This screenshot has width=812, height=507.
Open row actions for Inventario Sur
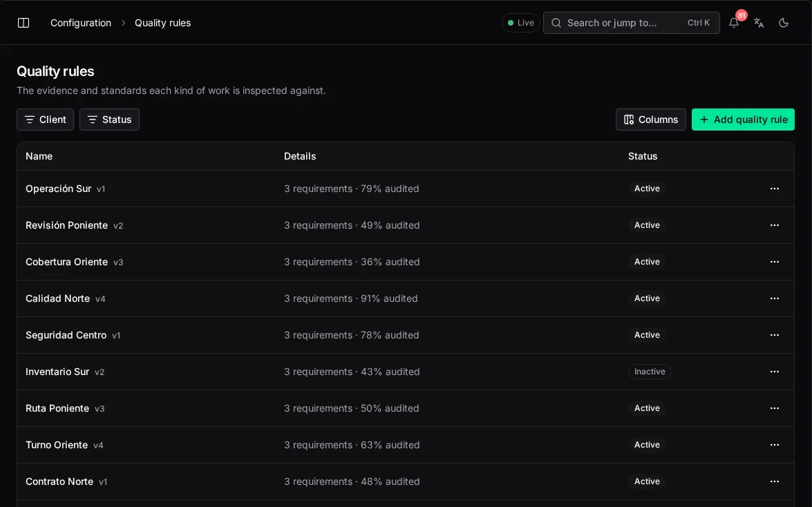click(x=774, y=372)
